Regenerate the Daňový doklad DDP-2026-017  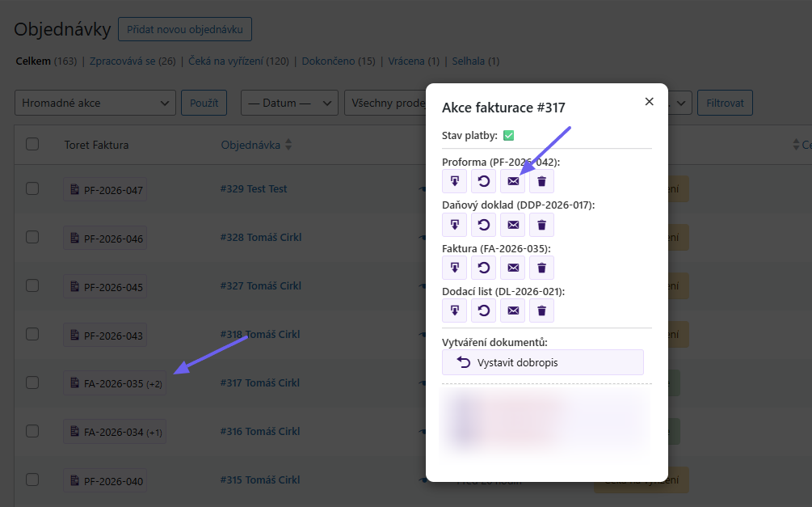484,225
